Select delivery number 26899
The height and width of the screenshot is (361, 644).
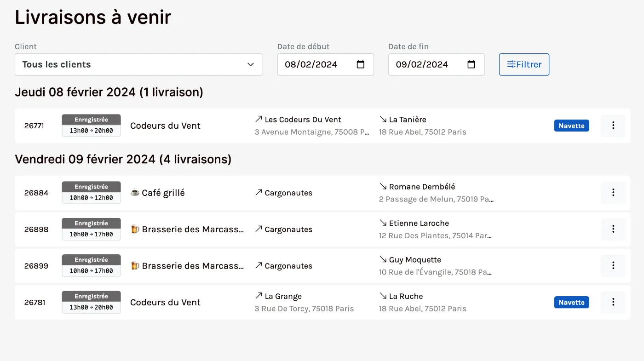(x=36, y=266)
